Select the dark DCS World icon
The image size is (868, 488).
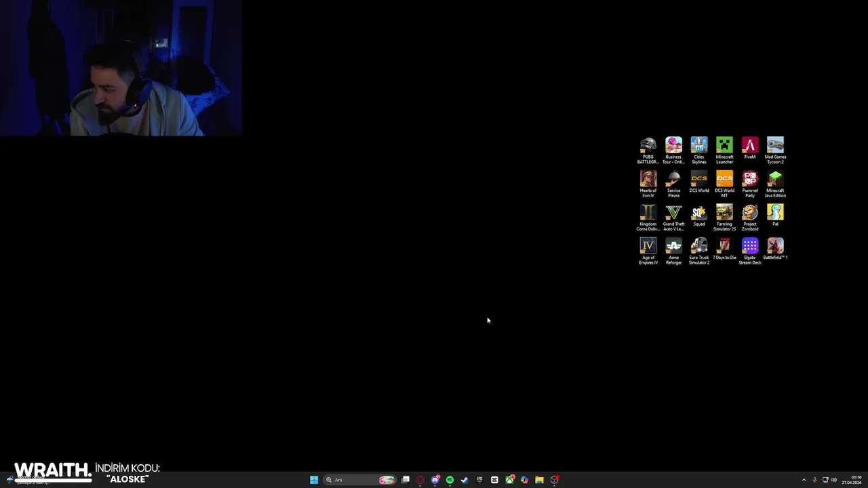[x=699, y=182]
